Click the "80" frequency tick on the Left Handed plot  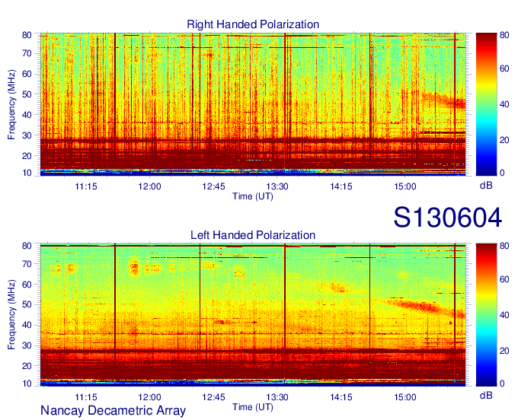pos(27,246)
